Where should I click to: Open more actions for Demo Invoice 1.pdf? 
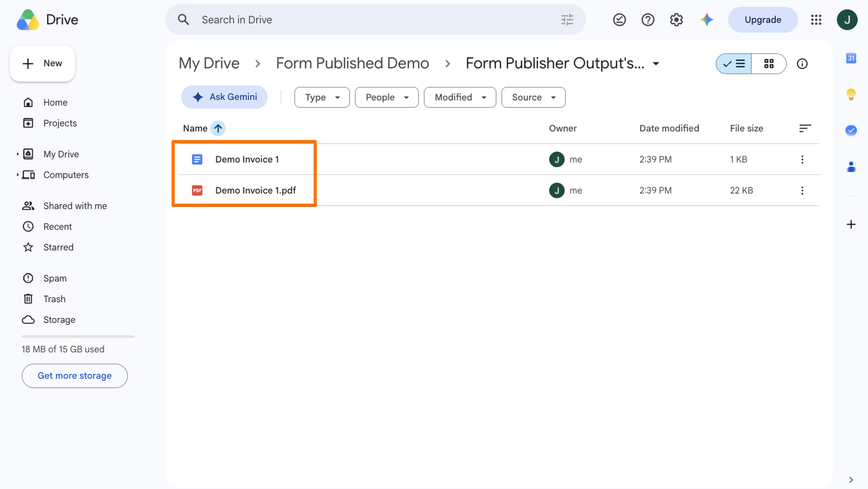(x=802, y=190)
